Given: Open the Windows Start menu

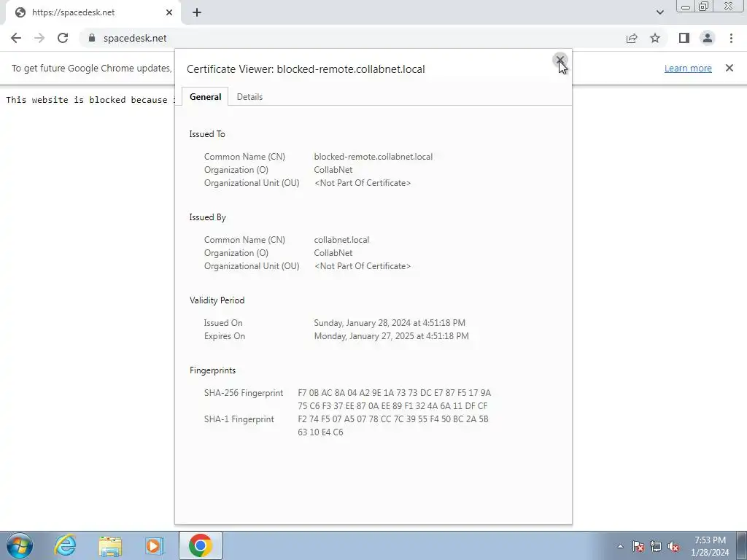Looking at the screenshot, I should pos(19,545).
